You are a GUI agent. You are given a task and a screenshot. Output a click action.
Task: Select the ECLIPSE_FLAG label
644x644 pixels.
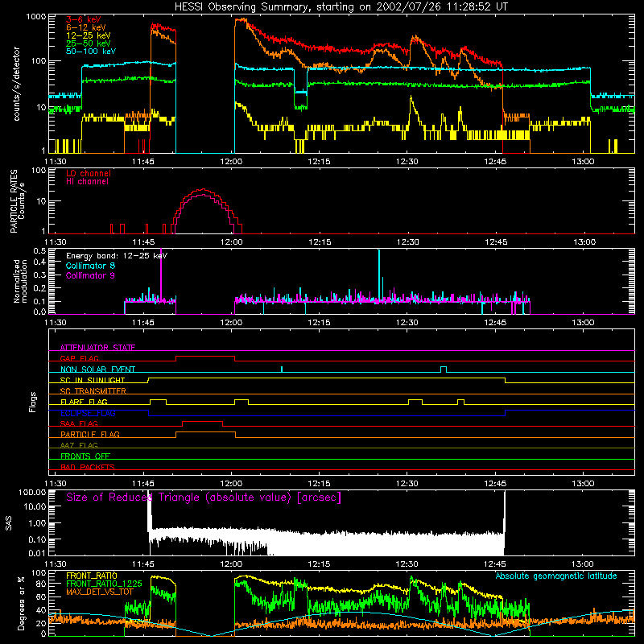88,413
